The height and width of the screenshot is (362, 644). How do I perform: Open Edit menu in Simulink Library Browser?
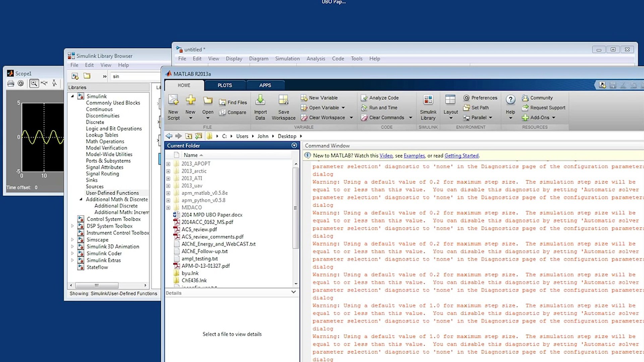click(89, 65)
